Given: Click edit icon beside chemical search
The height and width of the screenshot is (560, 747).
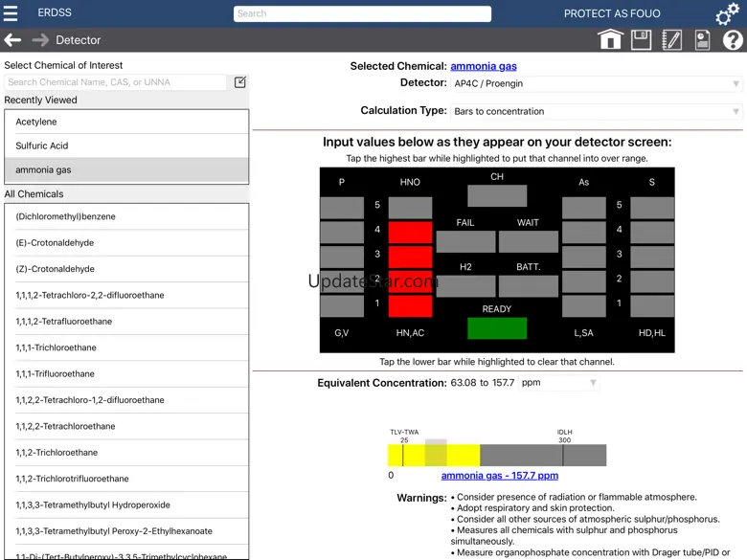Looking at the screenshot, I should 240,82.
